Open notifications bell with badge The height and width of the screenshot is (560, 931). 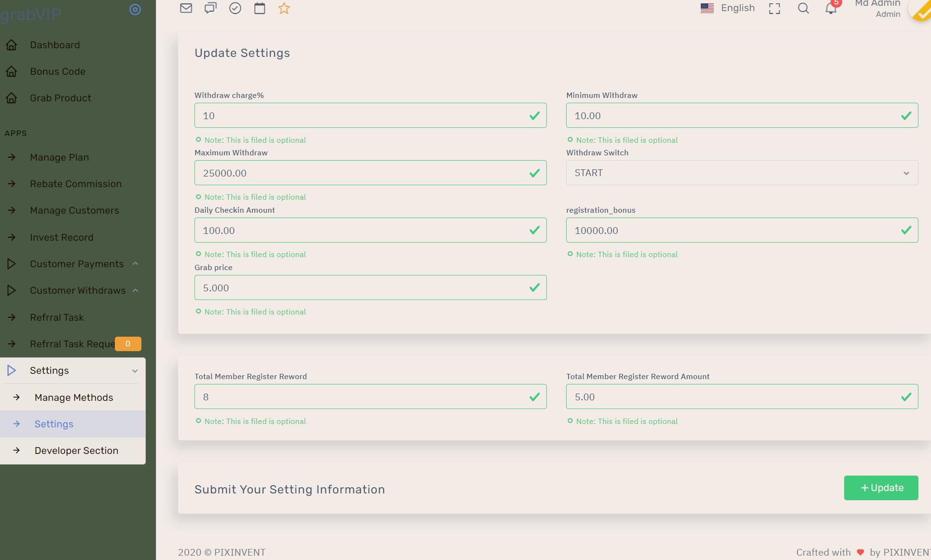point(831,8)
